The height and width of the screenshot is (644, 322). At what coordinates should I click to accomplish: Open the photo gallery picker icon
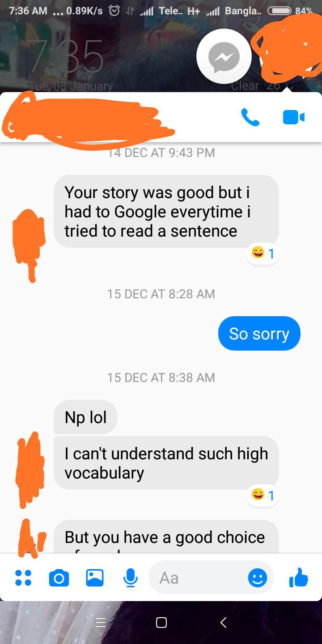tap(94, 578)
